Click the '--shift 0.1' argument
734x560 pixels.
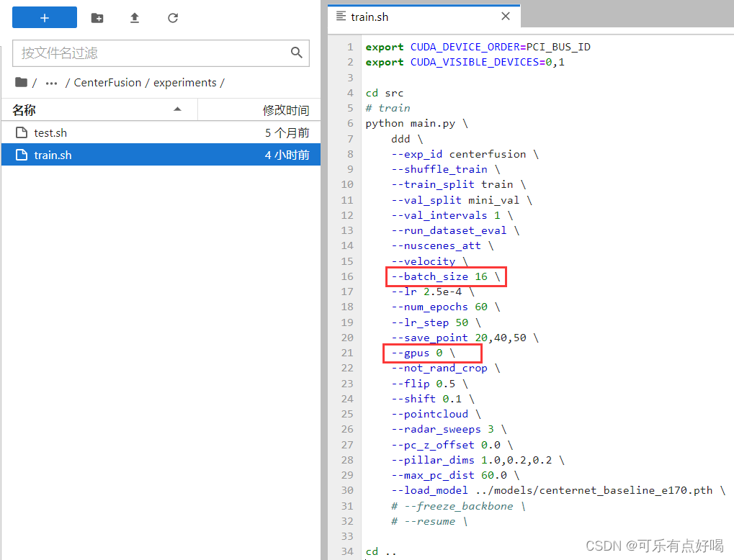coord(426,399)
